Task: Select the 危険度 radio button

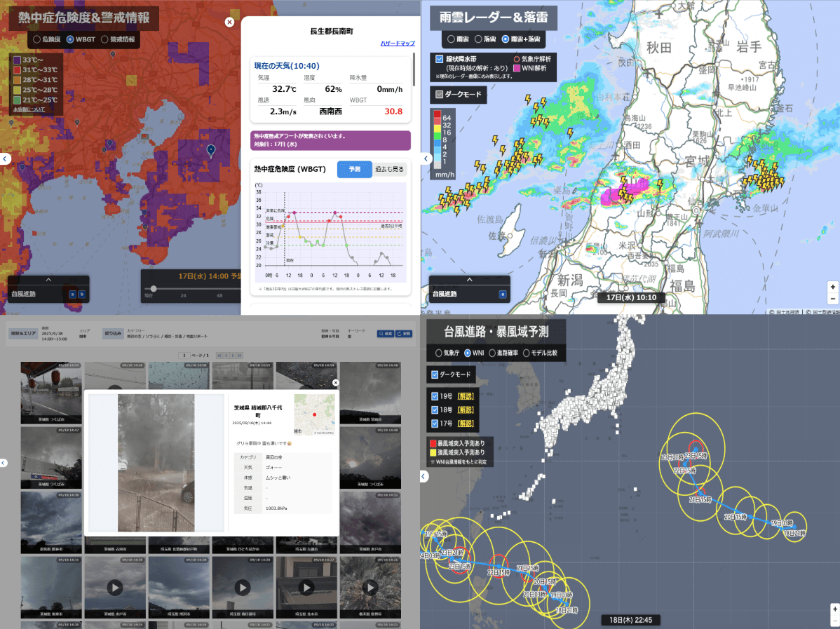Action: [x=37, y=40]
